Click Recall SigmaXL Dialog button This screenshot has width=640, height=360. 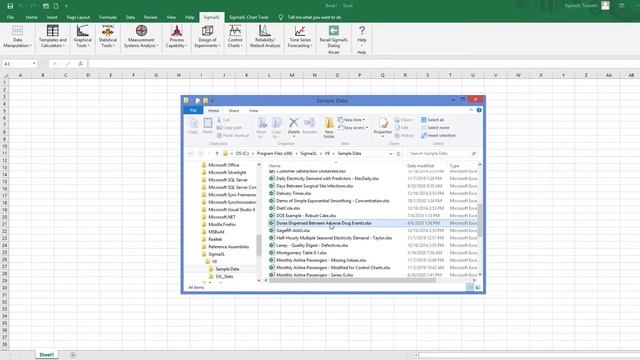tap(333, 37)
